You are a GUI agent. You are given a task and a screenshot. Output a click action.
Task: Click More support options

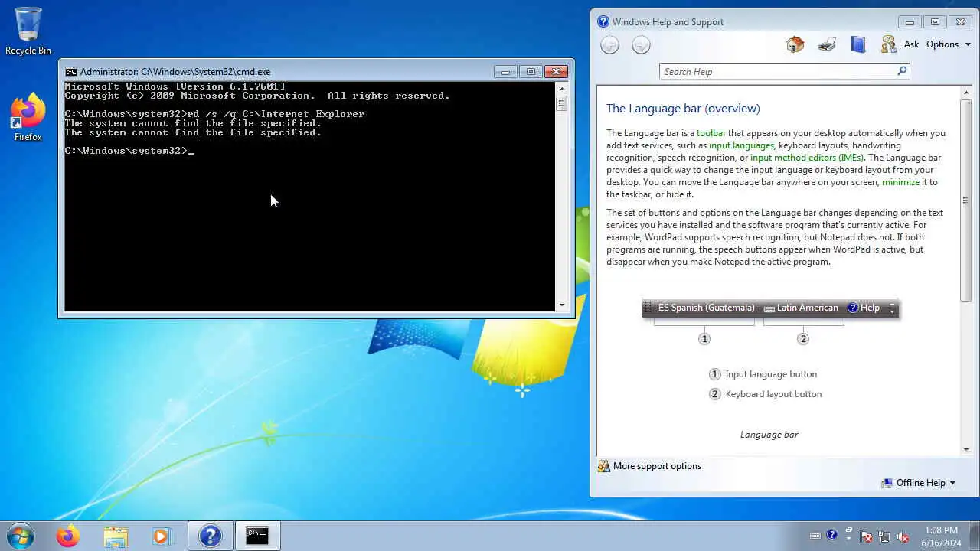pyautogui.click(x=649, y=466)
